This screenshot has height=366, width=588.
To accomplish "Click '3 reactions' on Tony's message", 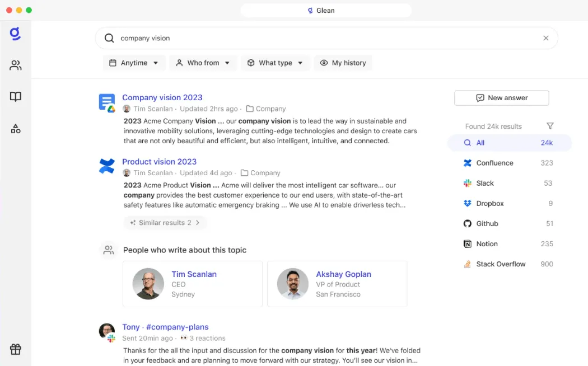I will coord(207,338).
